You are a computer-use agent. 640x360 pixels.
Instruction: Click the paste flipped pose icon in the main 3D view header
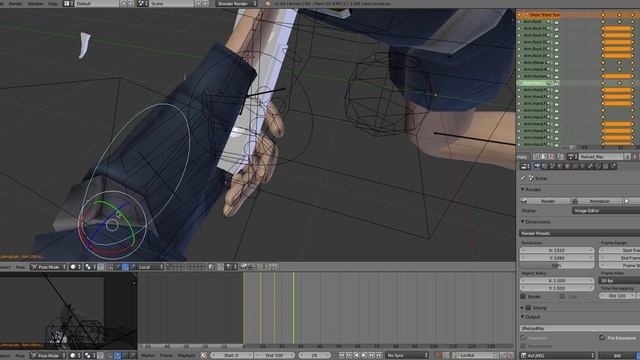(x=275, y=267)
